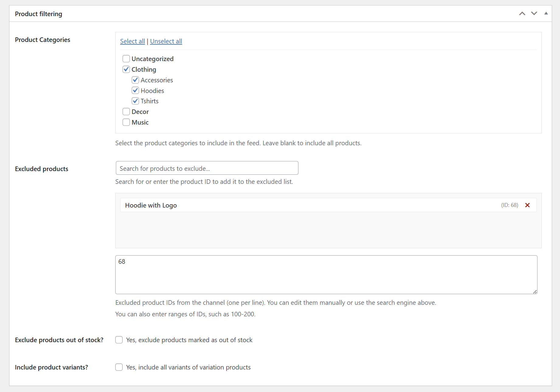Enable the Uncategorized category checkbox
The height and width of the screenshot is (392, 560).
(x=126, y=59)
